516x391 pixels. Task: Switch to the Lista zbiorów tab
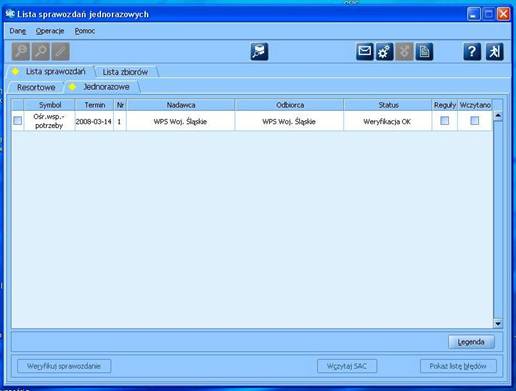coord(125,72)
